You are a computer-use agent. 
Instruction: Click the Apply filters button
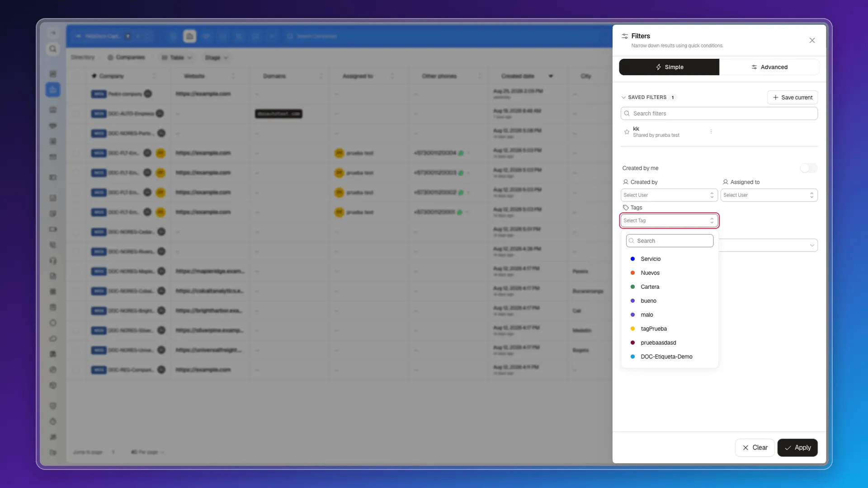[x=797, y=448]
